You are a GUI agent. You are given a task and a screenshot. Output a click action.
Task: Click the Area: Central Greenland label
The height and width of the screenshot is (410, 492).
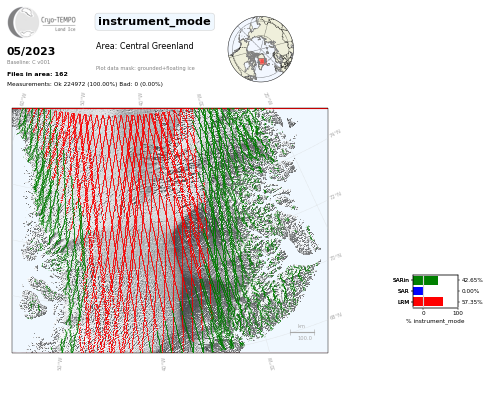[x=145, y=46]
